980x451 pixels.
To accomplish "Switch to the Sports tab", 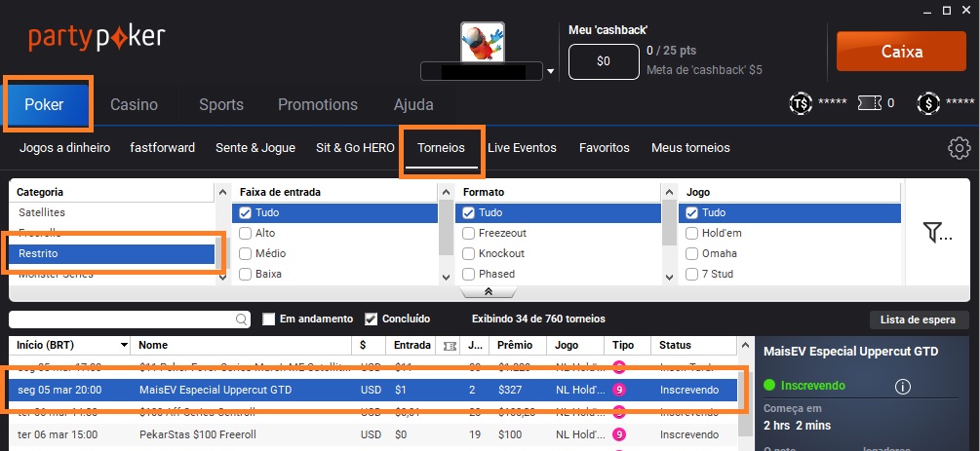I will pos(221,104).
